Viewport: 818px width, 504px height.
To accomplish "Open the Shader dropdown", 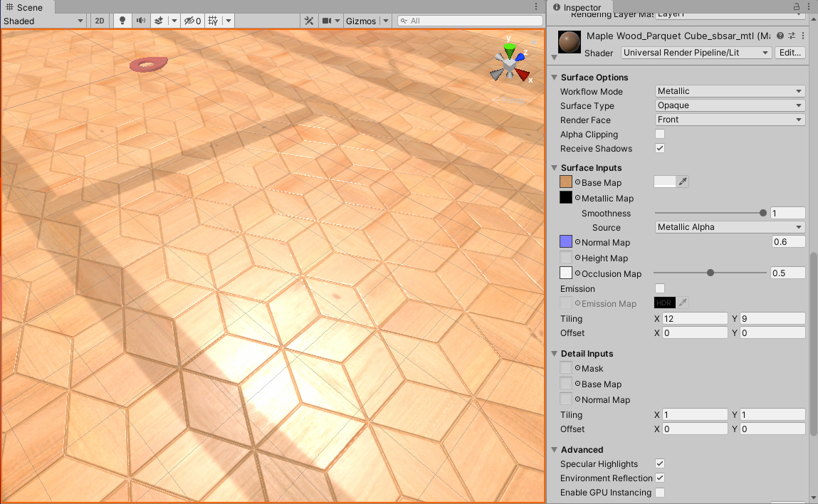I will click(696, 53).
